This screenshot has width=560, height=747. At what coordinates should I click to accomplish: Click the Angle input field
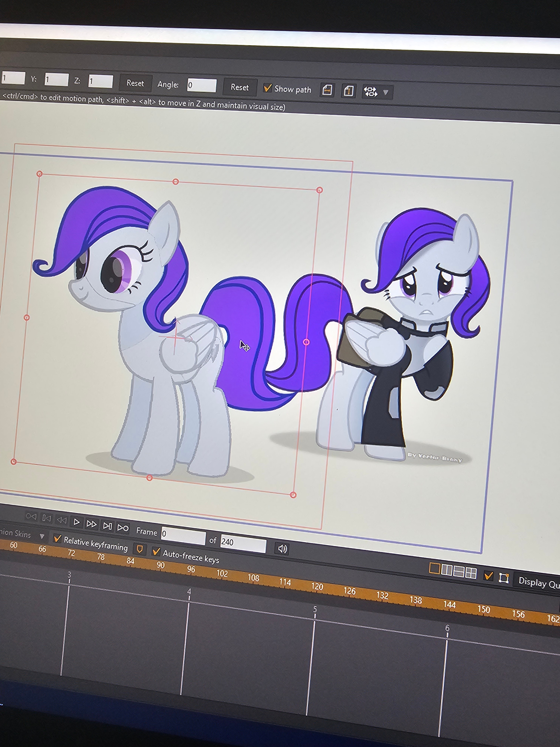pos(202,85)
